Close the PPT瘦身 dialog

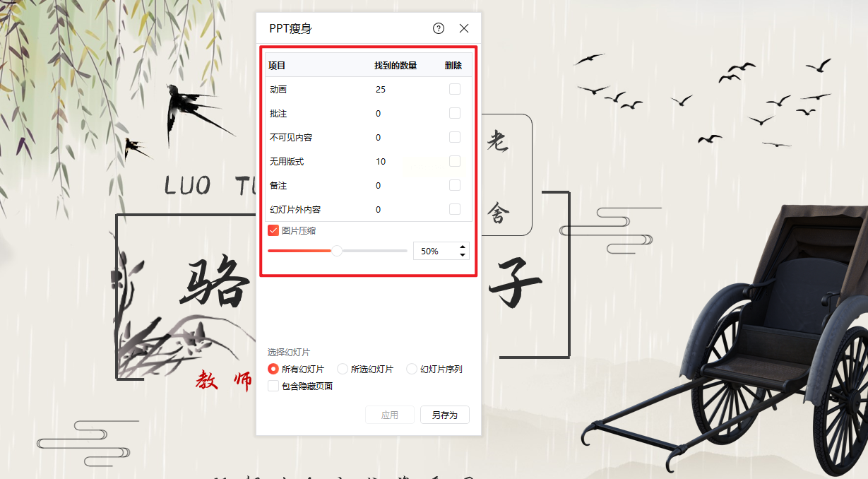coord(464,28)
